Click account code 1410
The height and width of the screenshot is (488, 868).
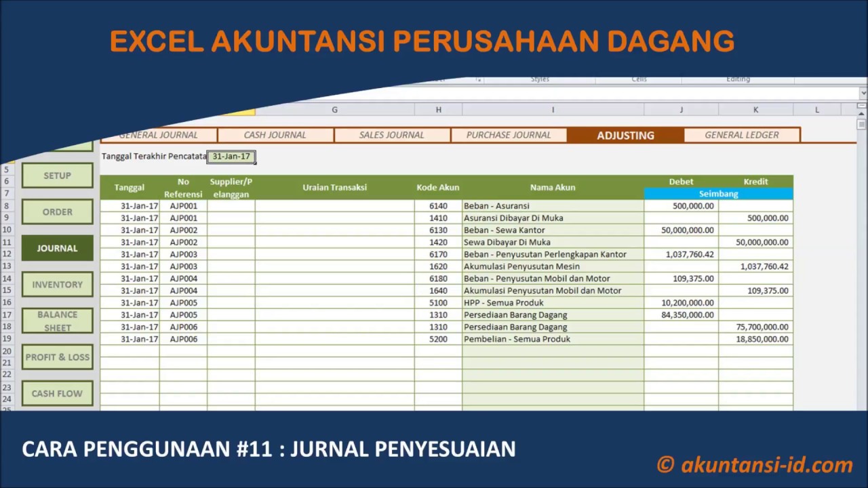pos(438,218)
